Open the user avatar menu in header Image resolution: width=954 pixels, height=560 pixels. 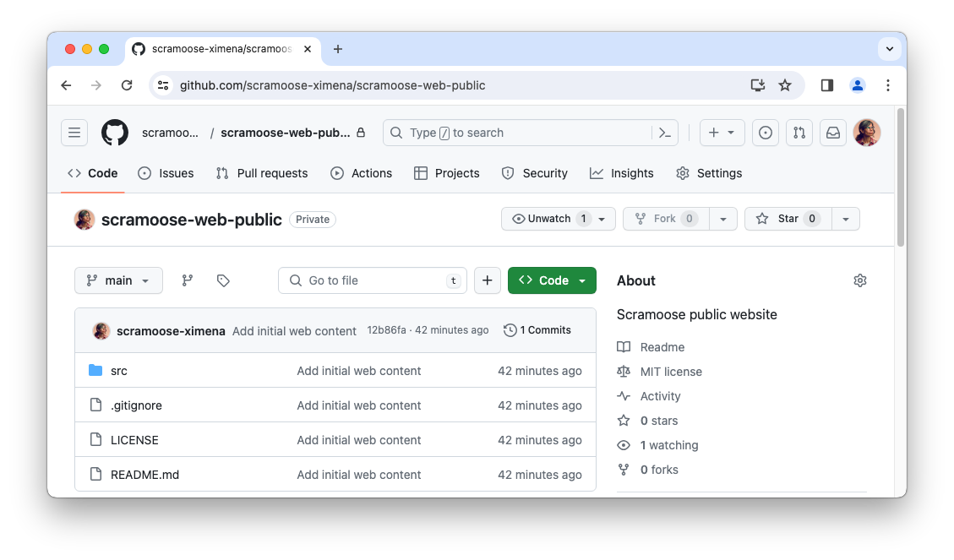pyautogui.click(x=867, y=133)
